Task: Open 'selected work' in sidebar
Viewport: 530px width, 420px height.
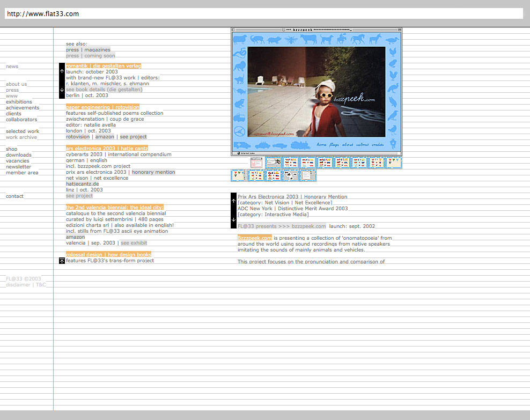Action: (23, 131)
